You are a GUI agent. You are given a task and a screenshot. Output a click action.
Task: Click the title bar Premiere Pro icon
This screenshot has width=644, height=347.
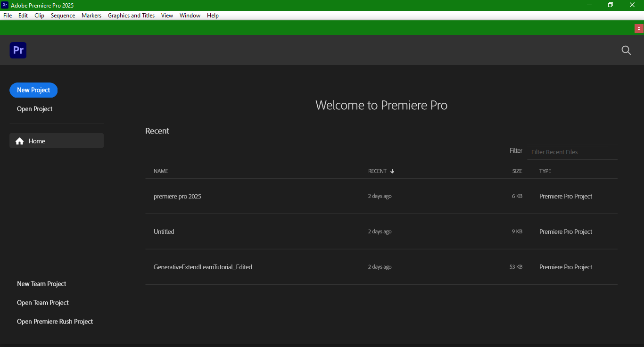[x=5, y=5]
